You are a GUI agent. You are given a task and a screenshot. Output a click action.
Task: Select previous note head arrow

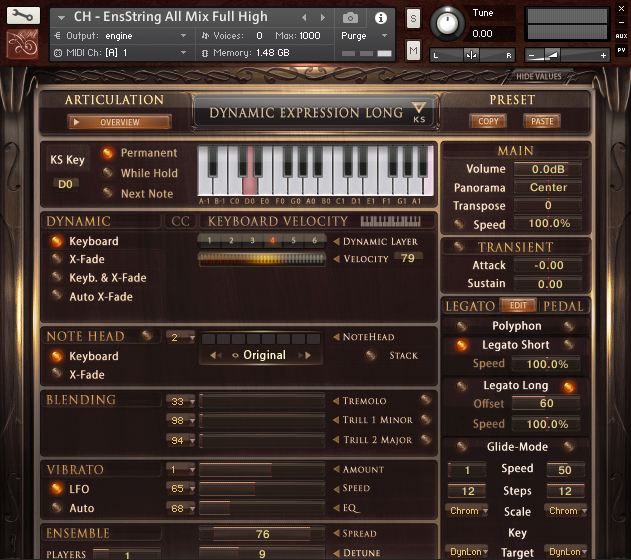(215, 355)
